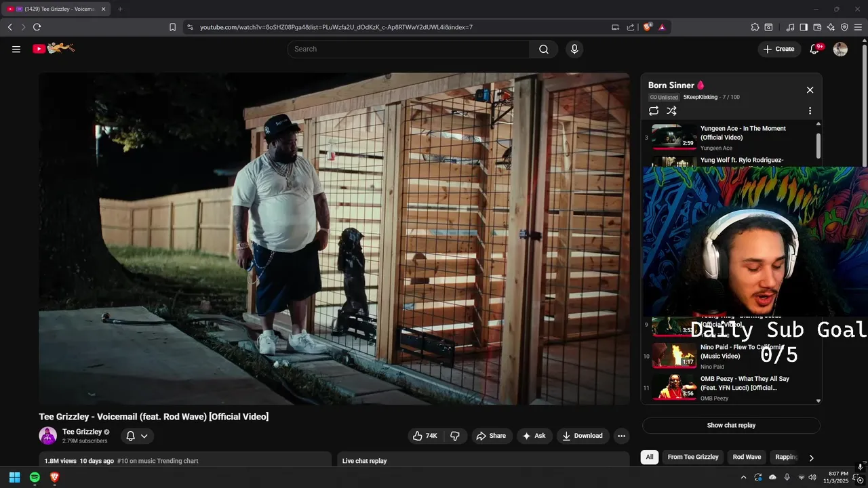Open Brave from taskbar
The image size is (868, 488).
(55, 477)
